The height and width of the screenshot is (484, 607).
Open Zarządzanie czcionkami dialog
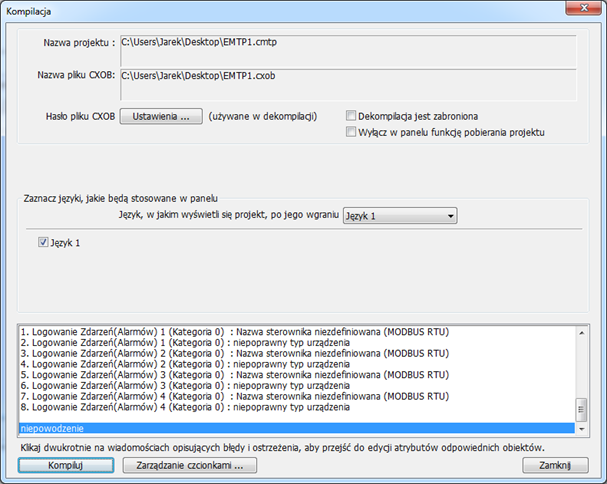tap(190, 465)
